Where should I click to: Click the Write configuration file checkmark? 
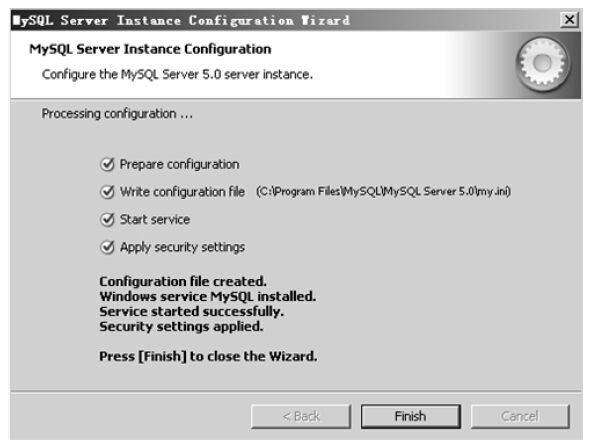coord(107,192)
